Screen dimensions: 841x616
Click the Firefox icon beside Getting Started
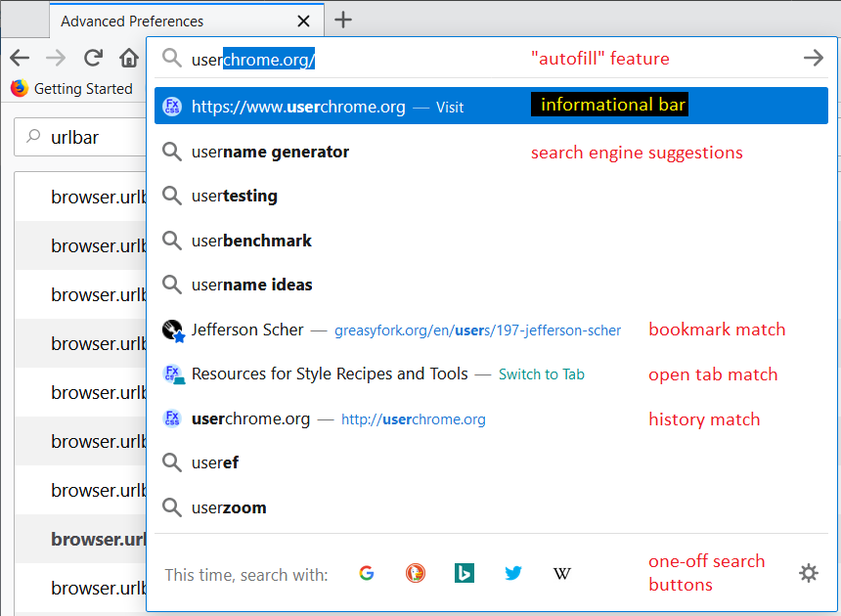pos(20,88)
